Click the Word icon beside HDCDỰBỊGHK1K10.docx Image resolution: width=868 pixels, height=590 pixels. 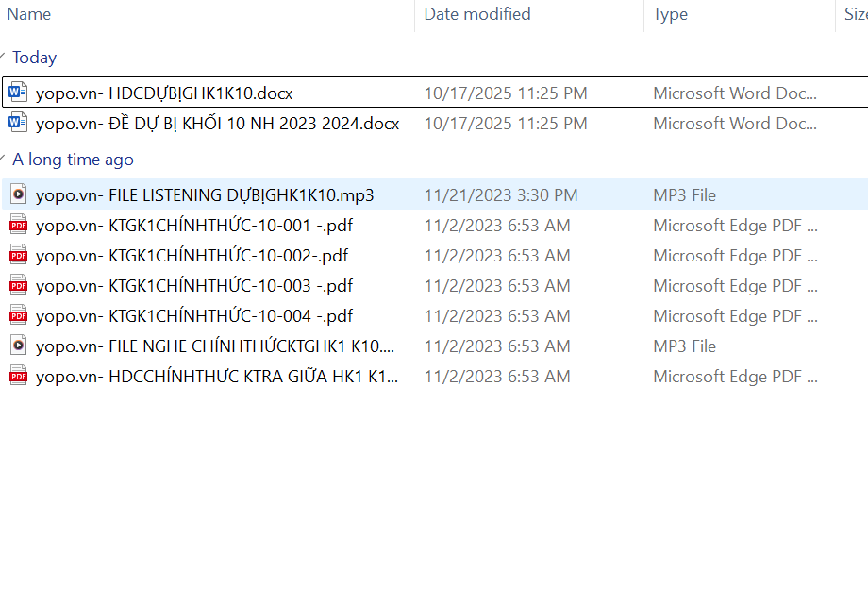click(18, 93)
